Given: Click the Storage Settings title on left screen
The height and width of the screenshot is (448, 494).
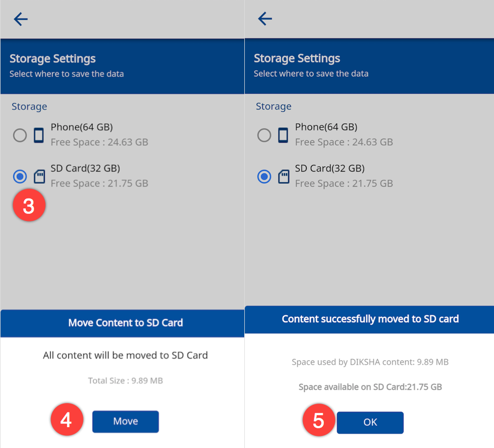Looking at the screenshot, I should [53, 59].
